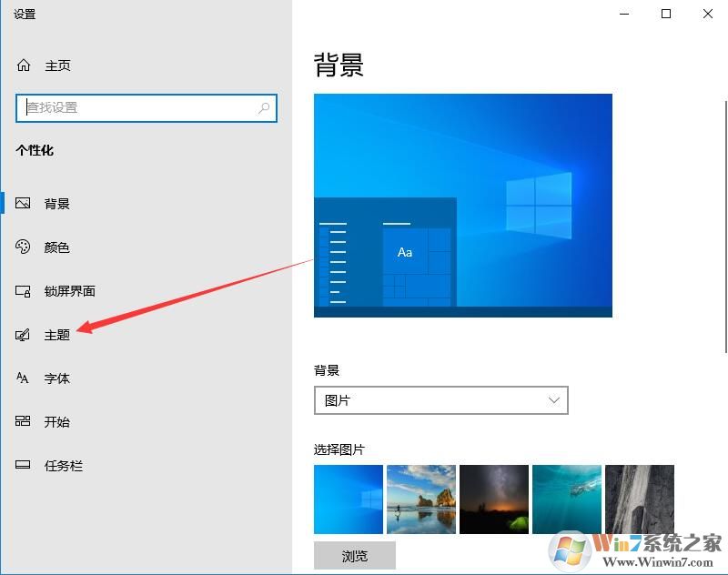The image size is (728, 575).
Task: Click the search magnifier in 查找设置 box
Action: [263, 107]
